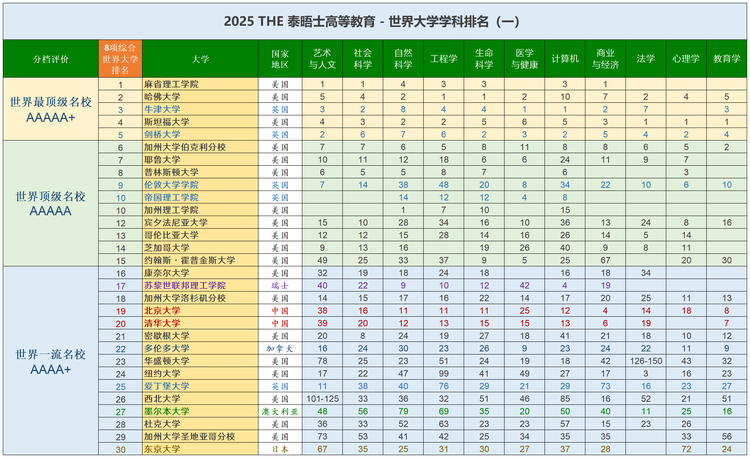Screen dimensions: 750x458
Task: Click the 东京大学 cell
Action: 200,449
